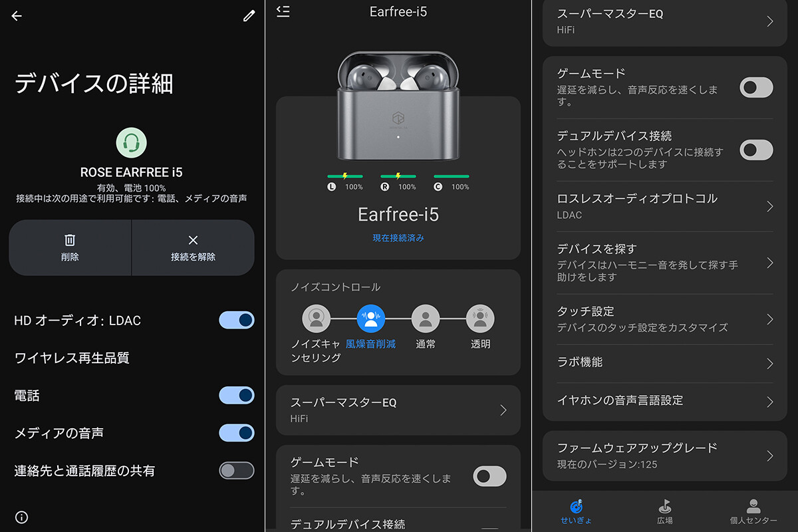Select the 透明 transparency mode icon
Image resolution: width=798 pixels, height=532 pixels.
tap(480, 319)
